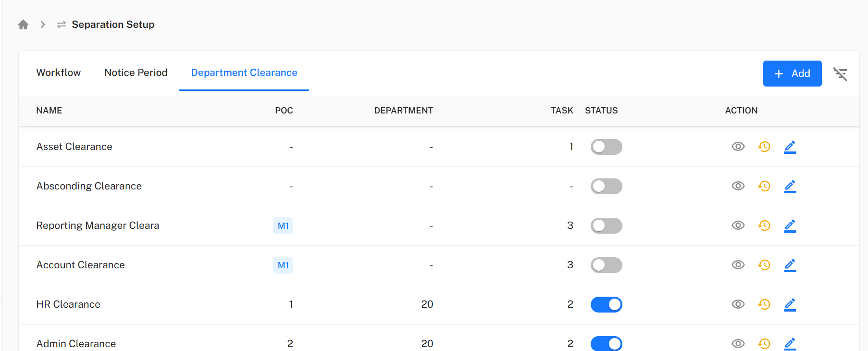Screen dimensions: 868x351
Task: Open history for HR Clearance
Action: coord(764,304)
